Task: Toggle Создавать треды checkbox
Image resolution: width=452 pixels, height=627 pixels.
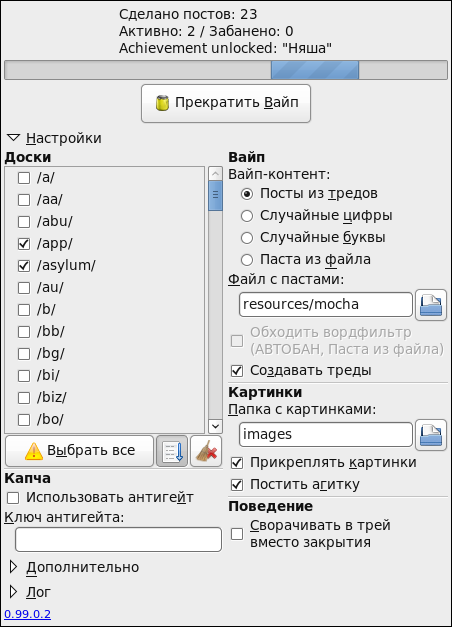Action: click(237, 371)
